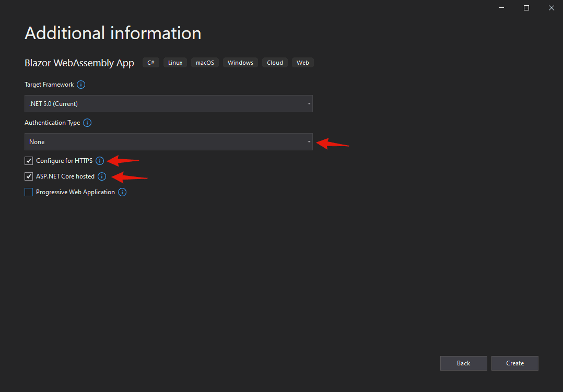
Task: Close the Additional information dialog
Action: tap(552, 8)
